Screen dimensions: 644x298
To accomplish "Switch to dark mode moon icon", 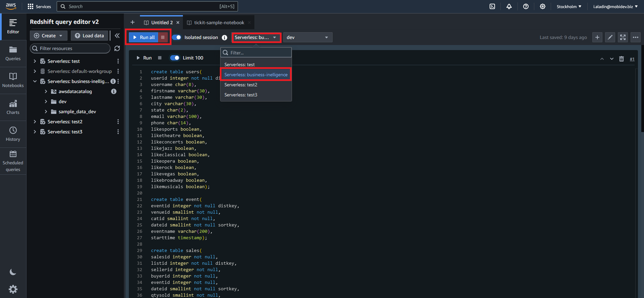I will coord(13,272).
